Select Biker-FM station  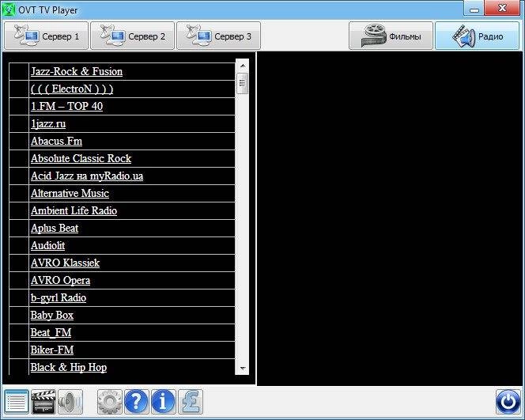coord(52,350)
